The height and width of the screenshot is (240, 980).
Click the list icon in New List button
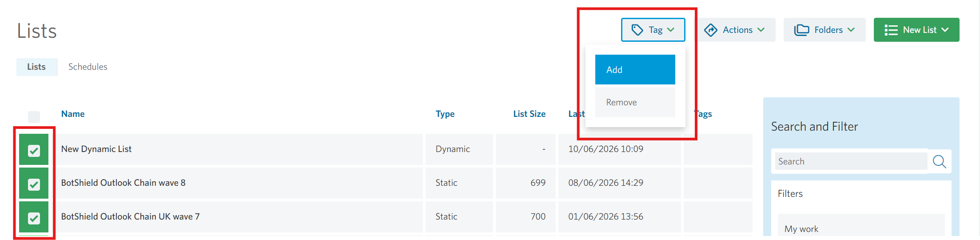click(x=891, y=30)
